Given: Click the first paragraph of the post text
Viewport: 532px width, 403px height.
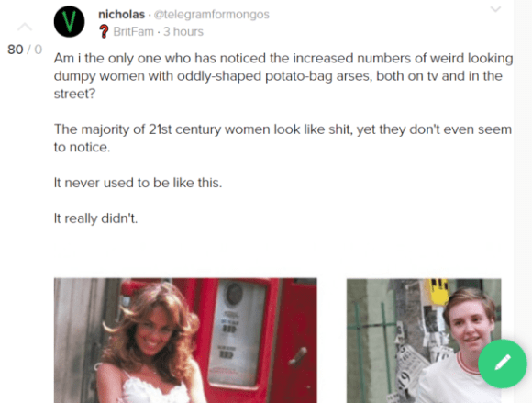Looking at the screenshot, I should coord(283,75).
